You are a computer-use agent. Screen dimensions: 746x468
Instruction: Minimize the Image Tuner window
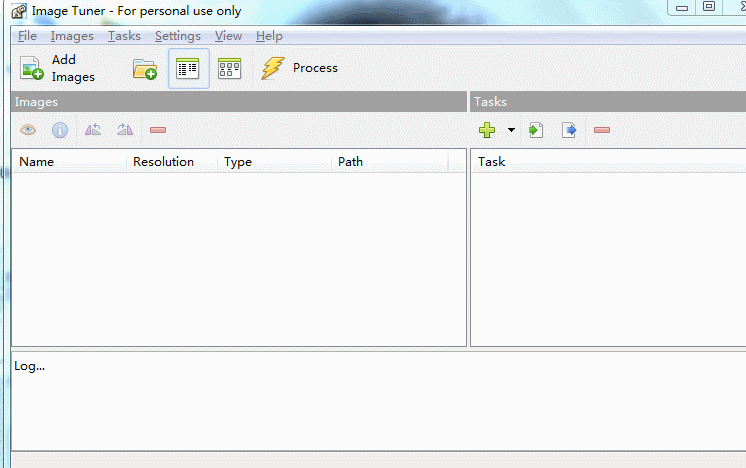tap(682, 7)
